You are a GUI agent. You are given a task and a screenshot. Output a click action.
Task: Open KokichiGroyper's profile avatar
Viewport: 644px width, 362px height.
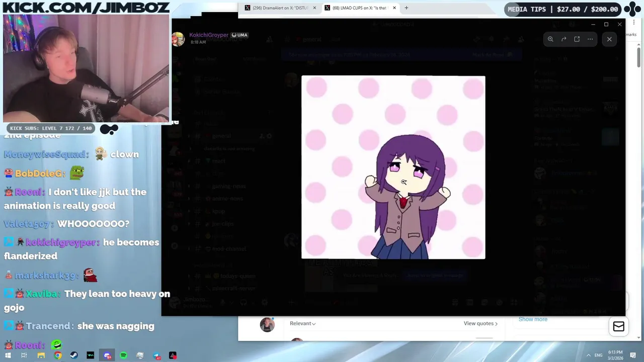[178, 39]
